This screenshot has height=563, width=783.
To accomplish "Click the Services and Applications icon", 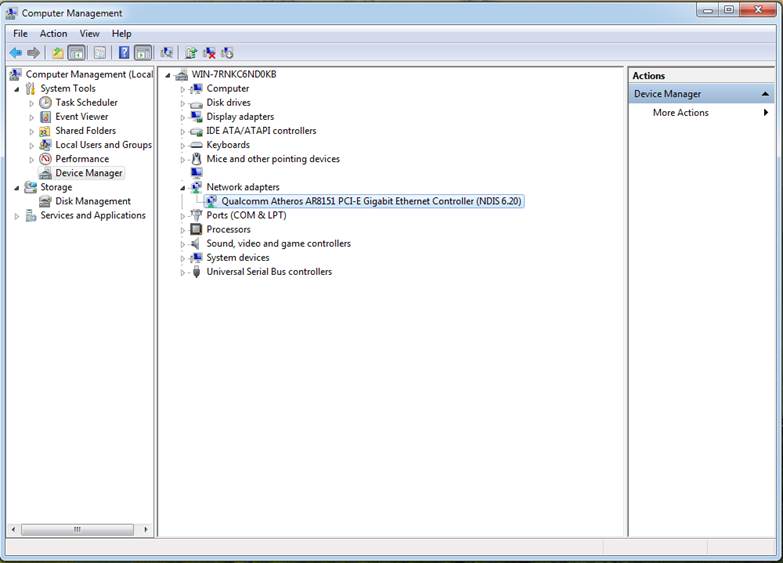I will 30,215.
